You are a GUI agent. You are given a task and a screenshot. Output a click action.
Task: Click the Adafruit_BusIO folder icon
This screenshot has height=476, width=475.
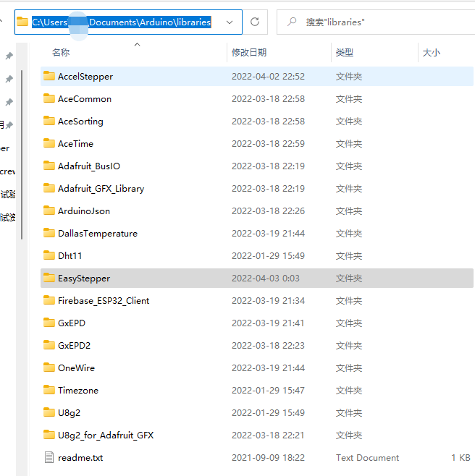point(49,166)
